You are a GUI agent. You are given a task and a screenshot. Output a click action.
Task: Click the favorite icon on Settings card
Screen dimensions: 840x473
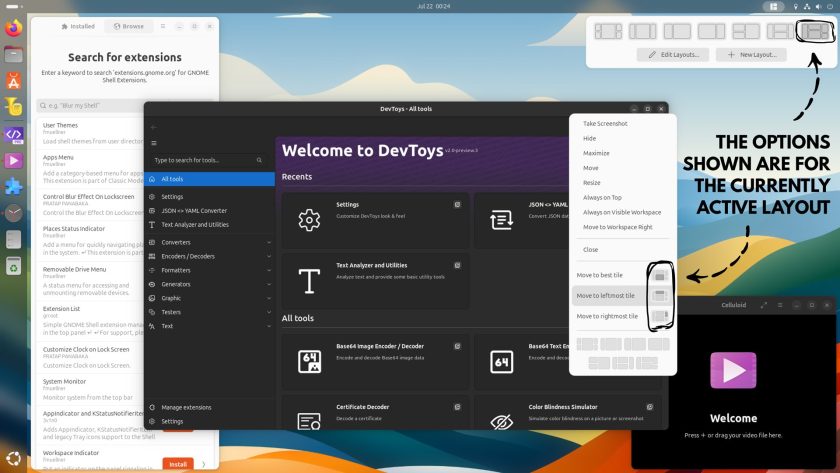(458, 205)
